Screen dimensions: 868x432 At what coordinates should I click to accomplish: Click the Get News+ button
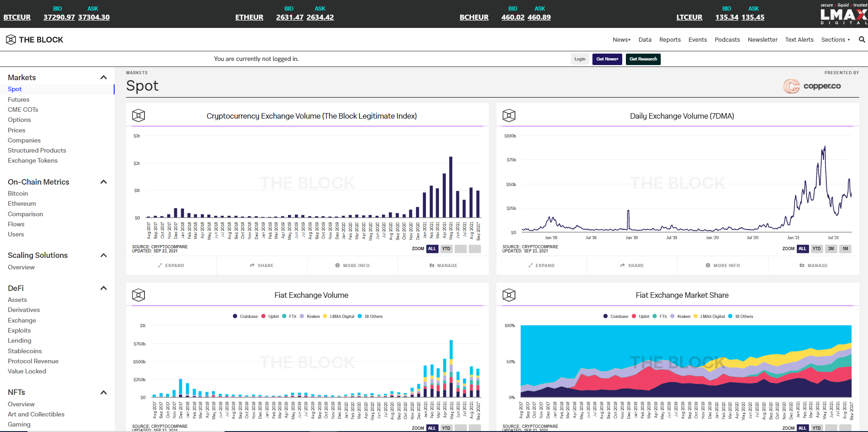pyautogui.click(x=607, y=59)
